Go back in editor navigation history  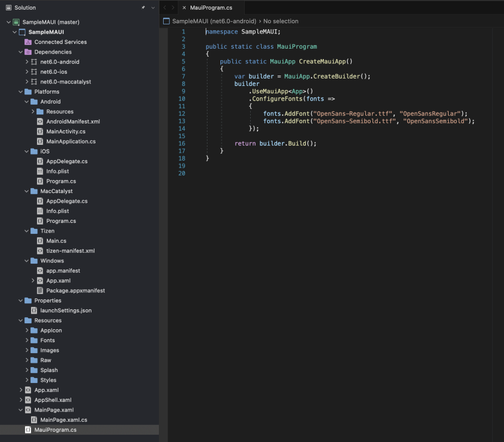pyautogui.click(x=164, y=7)
